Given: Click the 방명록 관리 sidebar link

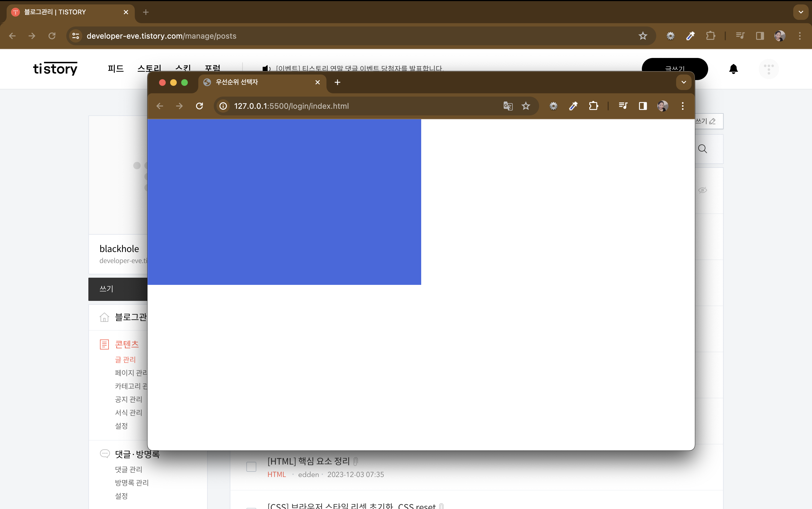Looking at the screenshot, I should [132, 483].
